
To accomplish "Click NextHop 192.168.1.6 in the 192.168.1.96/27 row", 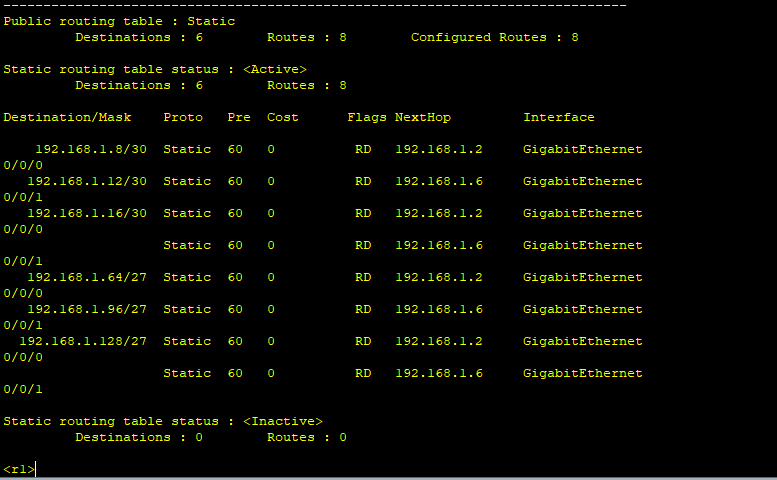I will (x=439, y=310).
